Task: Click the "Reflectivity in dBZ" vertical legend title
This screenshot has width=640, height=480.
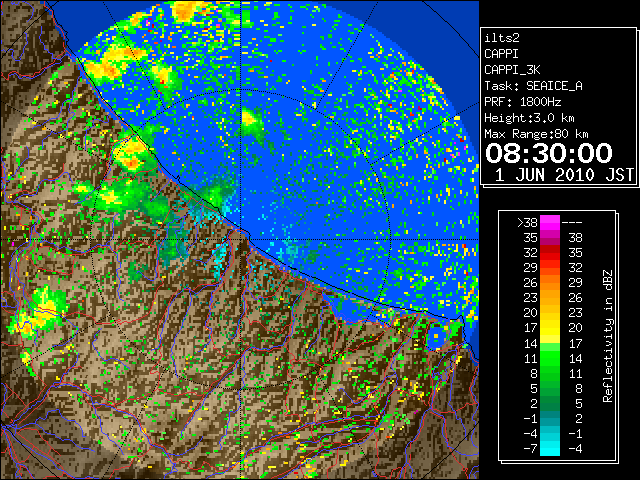Action: (x=608, y=336)
